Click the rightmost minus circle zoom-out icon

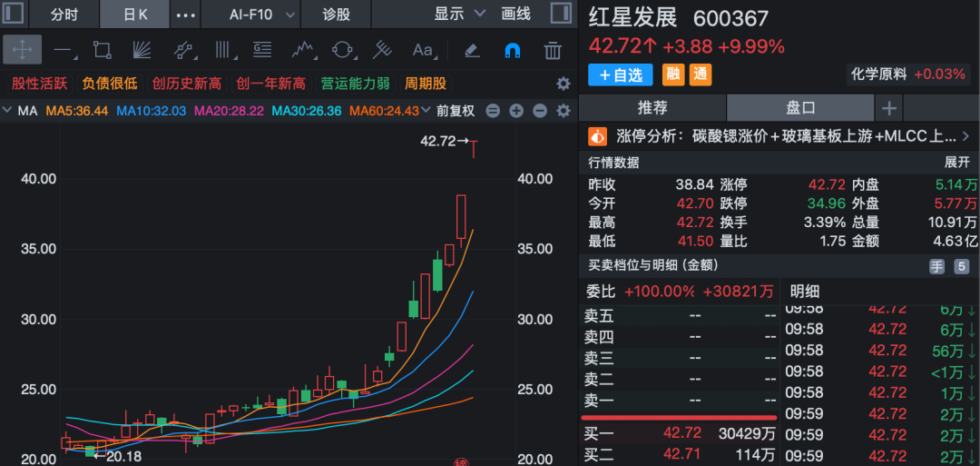pyautogui.click(x=540, y=112)
